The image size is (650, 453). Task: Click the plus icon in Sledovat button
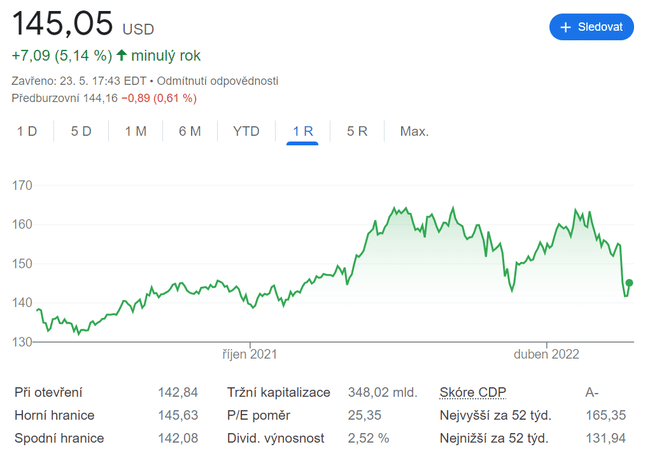[566, 27]
